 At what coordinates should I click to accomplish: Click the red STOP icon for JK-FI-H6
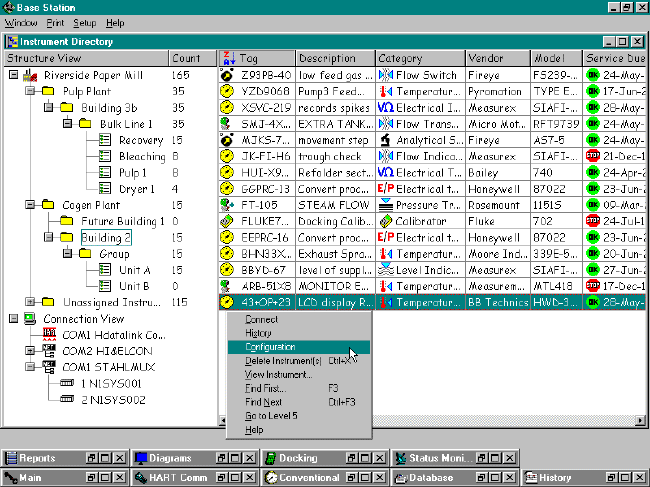click(592, 155)
